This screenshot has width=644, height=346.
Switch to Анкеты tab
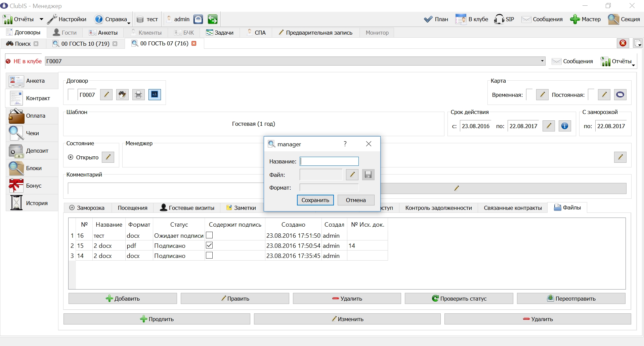pyautogui.click(x=103, y=33)
